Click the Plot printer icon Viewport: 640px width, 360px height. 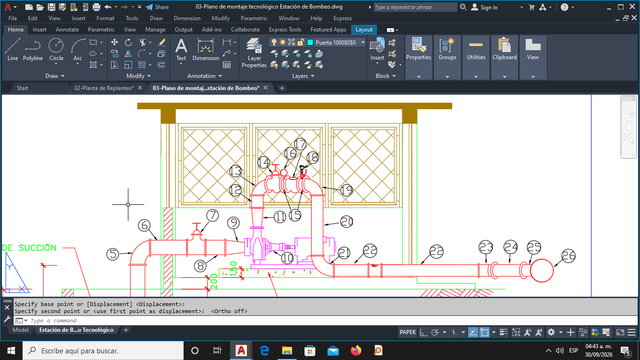[x=96, y=7]
